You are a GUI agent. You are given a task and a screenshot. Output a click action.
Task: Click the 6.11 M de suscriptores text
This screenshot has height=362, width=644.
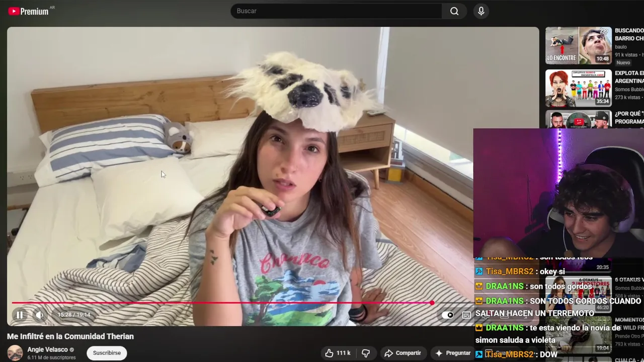(51, 357)
